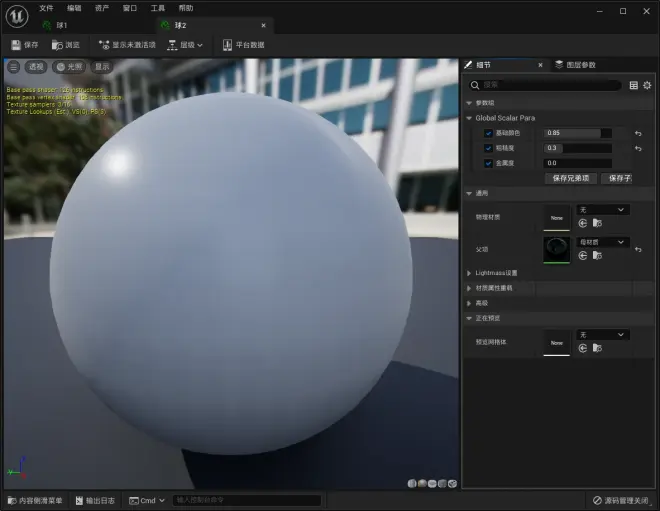Image resolution: width=660 pixels, height=511 pixels.
Task: Click the details table view icon
Action: pos(633,86)
